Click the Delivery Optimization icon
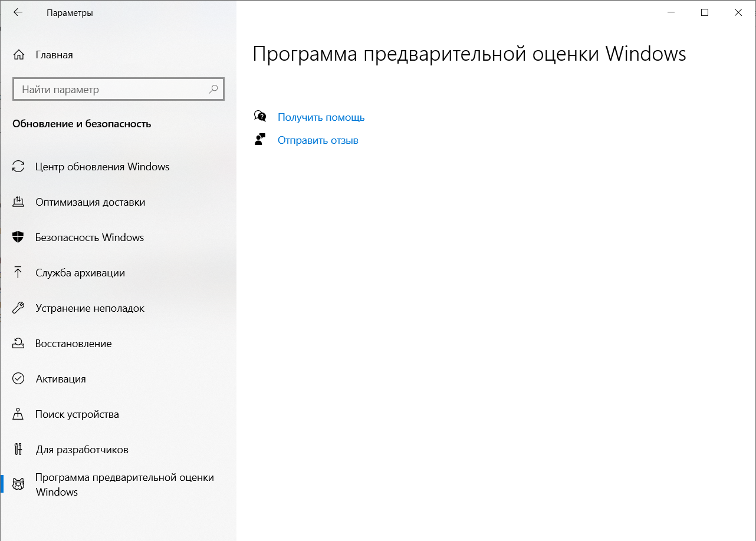756x541 pixels. tap(18, 202)
